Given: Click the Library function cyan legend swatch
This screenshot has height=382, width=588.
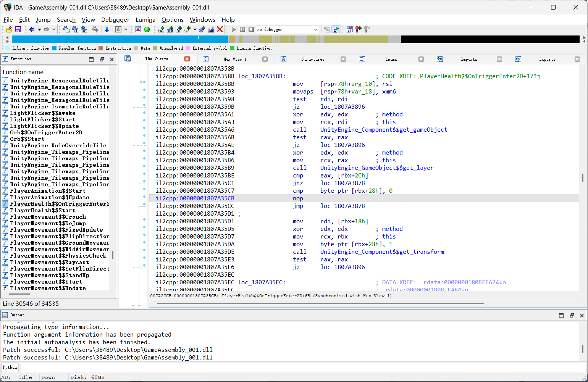Looking at the screenshot, I should pos(8,48).
